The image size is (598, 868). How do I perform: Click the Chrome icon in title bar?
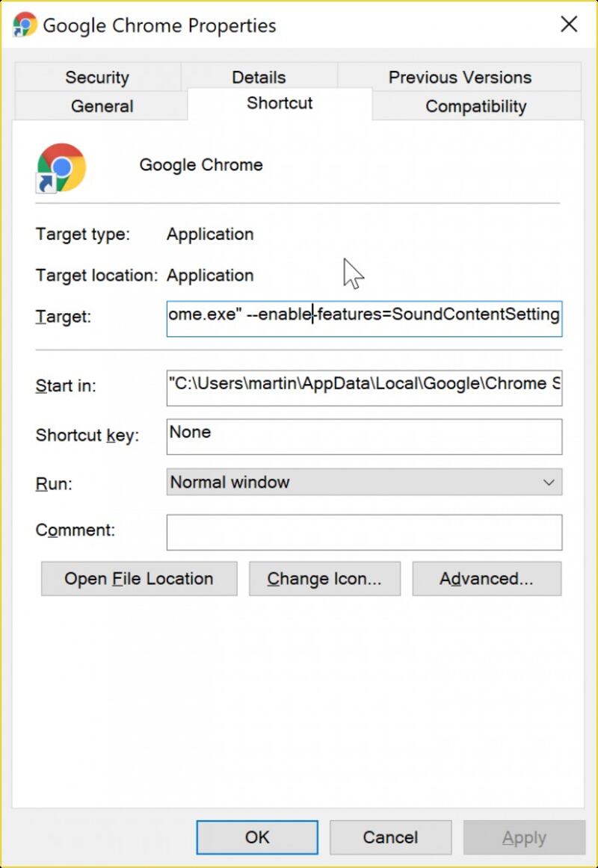coord(25,25)
